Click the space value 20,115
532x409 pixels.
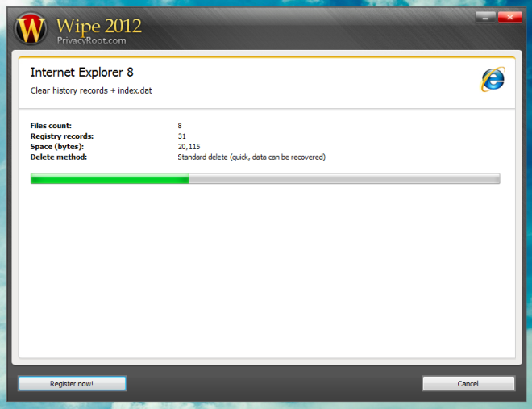tap(189, 147)
